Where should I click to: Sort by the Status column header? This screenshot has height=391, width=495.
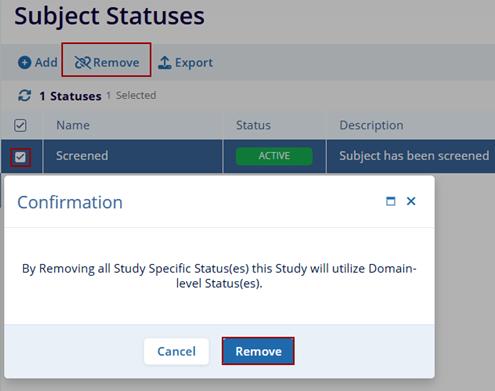[x=253, y=125]
